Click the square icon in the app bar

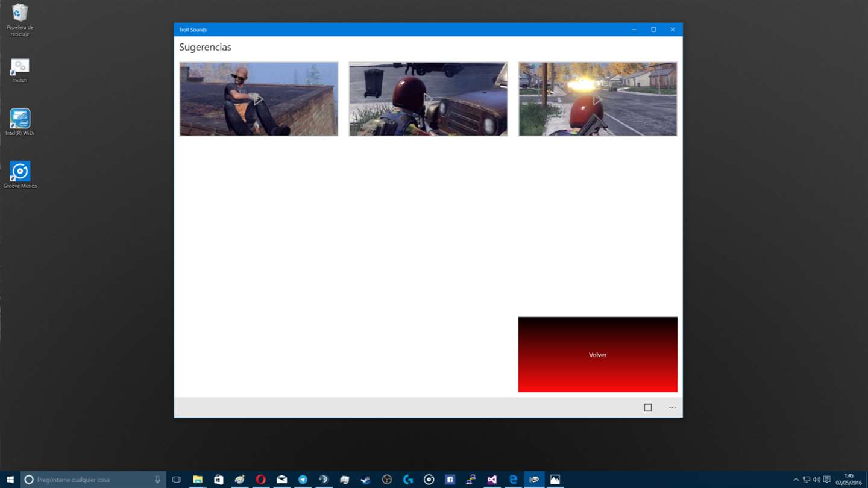click(x=648, y=408)
